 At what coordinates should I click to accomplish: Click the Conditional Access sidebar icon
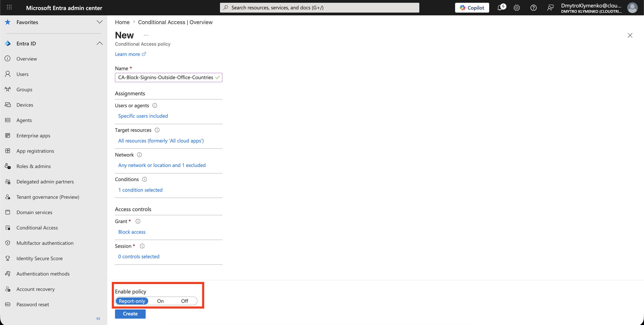pos(8,228)
